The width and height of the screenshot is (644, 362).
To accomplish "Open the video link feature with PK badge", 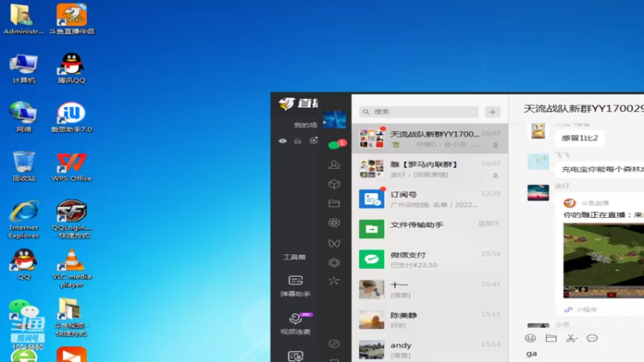I will click(296, 323).
